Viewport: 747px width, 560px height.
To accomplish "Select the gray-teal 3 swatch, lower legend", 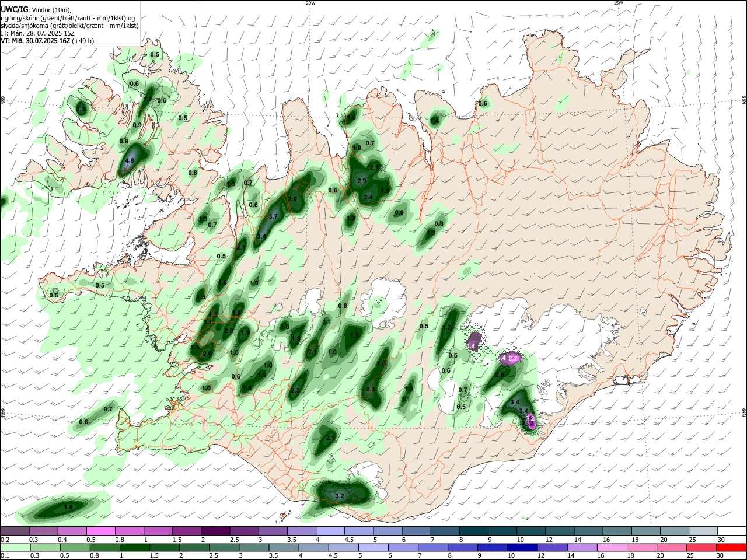I will pyautogui.click(x=254, y=547).
